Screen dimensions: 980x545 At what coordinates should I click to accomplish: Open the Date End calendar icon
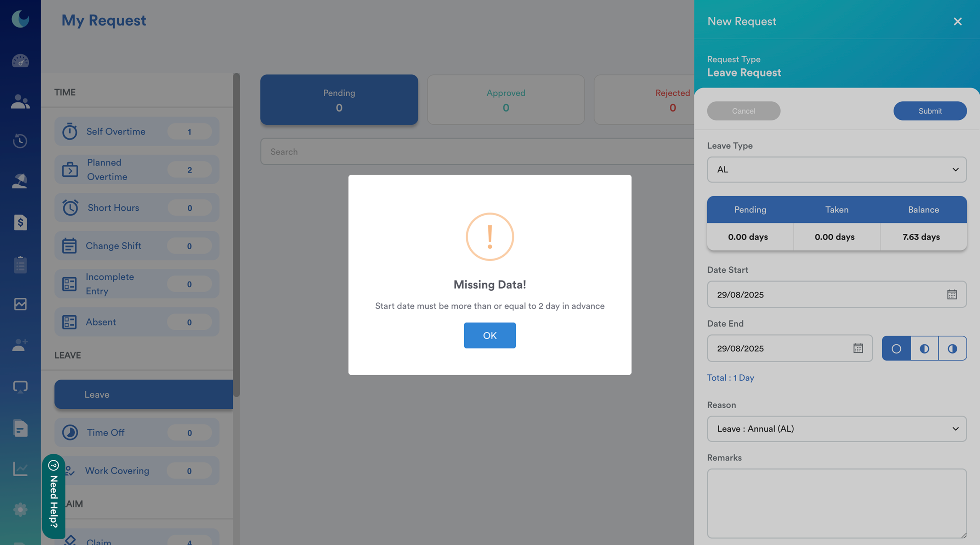(x=858, y=348)
